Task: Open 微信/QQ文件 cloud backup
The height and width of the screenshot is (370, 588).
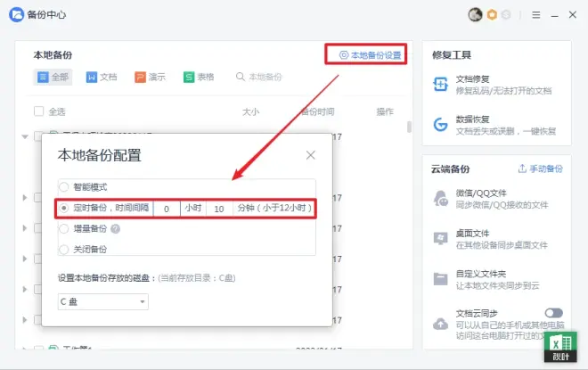Action: 502,199
